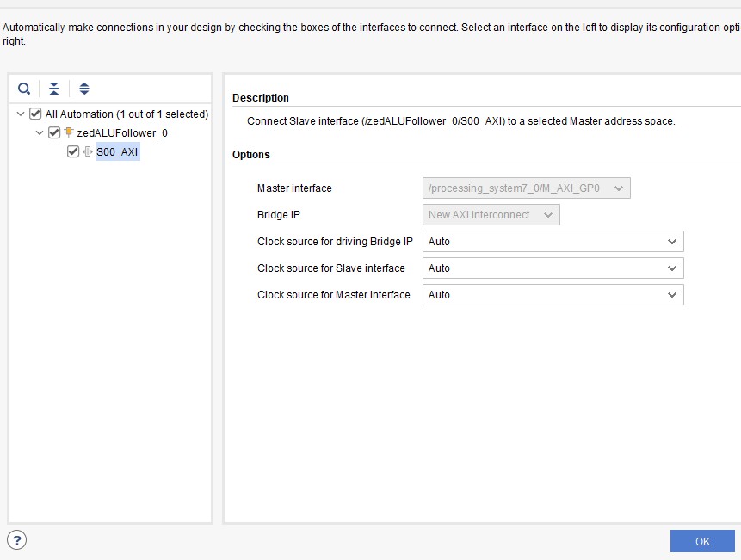Open Clock source for driving Bridge IP dropdown

(553, 242)
